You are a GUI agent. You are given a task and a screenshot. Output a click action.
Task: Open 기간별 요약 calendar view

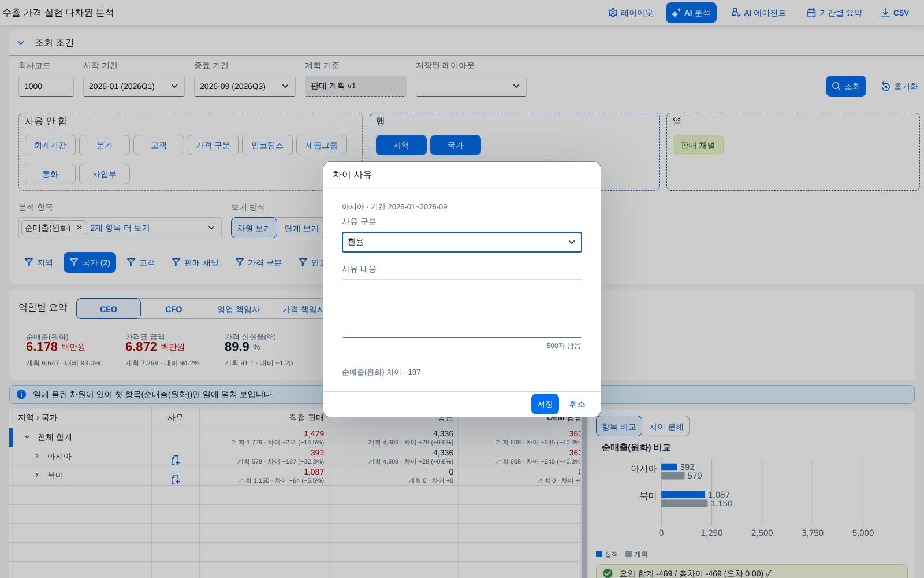(834, 13)
